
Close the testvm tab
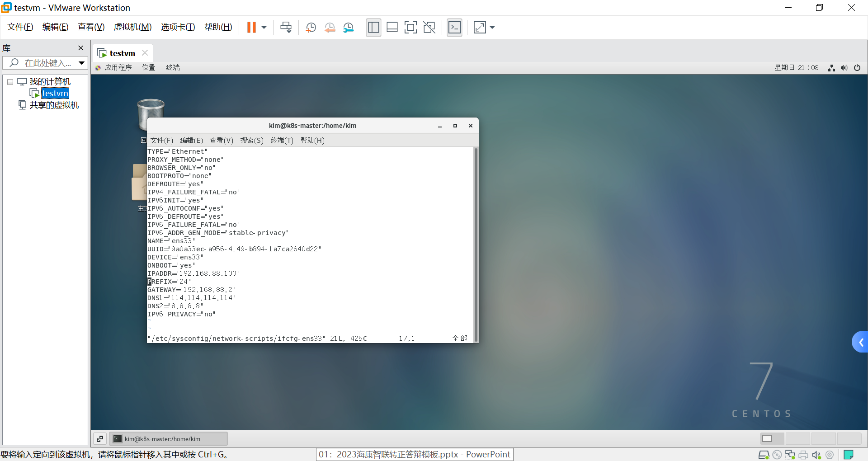[x=145, y=53]
